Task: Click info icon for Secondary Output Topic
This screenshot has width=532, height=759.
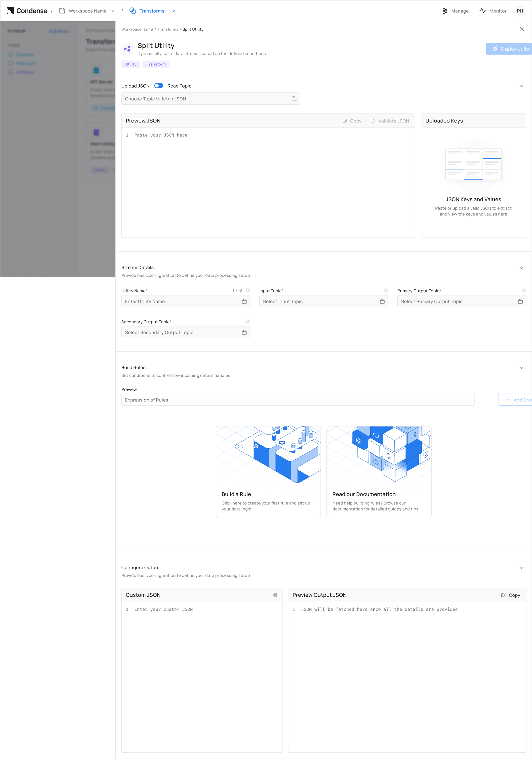Action: pos(248,322)
